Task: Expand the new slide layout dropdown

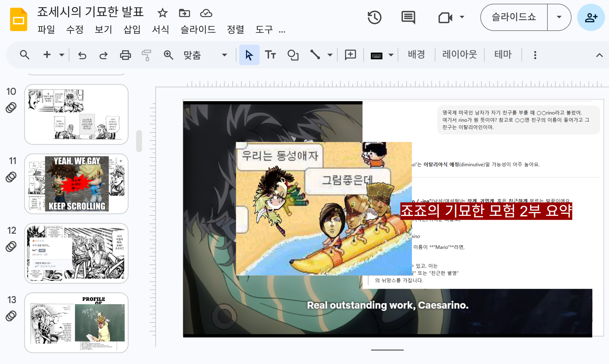Action: (62, 55)
